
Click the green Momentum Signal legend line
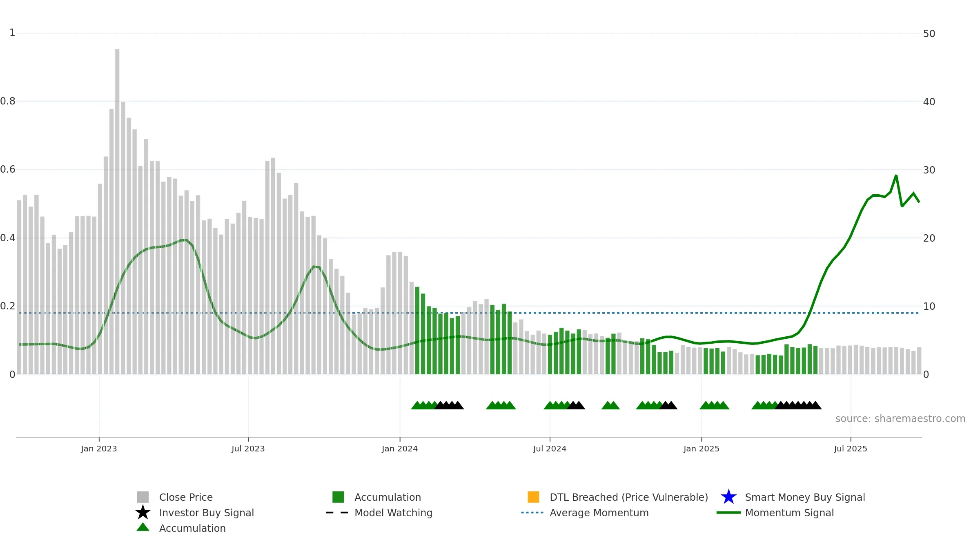point(729,513)
